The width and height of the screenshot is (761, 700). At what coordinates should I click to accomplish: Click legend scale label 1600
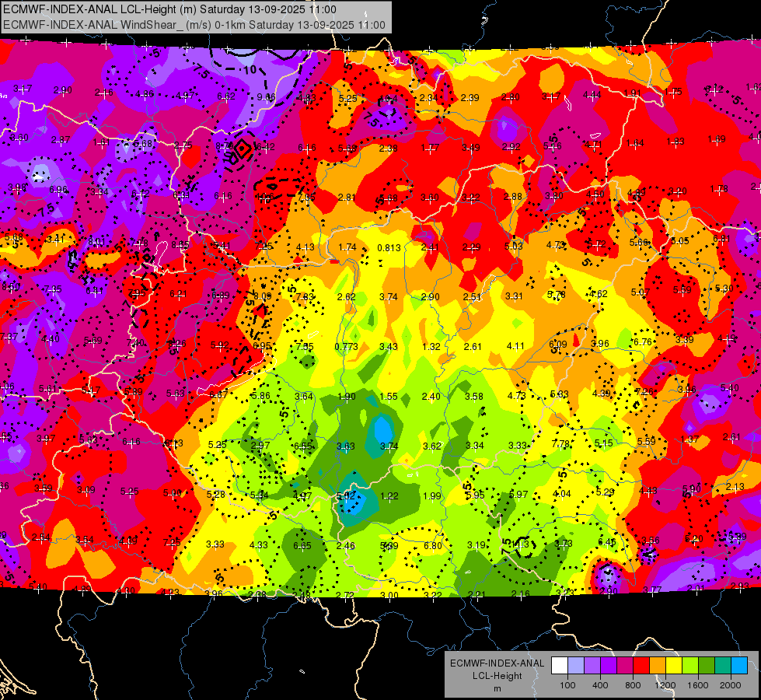click(698, 685)
